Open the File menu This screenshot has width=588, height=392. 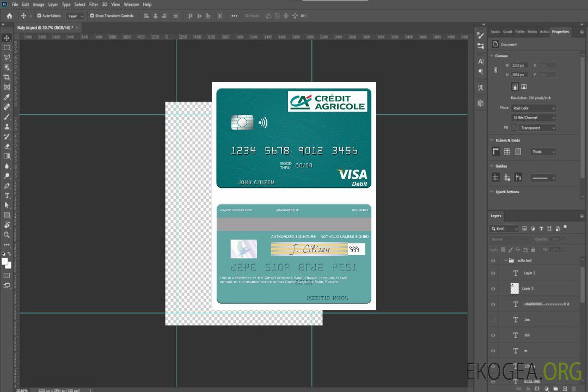(15, 4)
